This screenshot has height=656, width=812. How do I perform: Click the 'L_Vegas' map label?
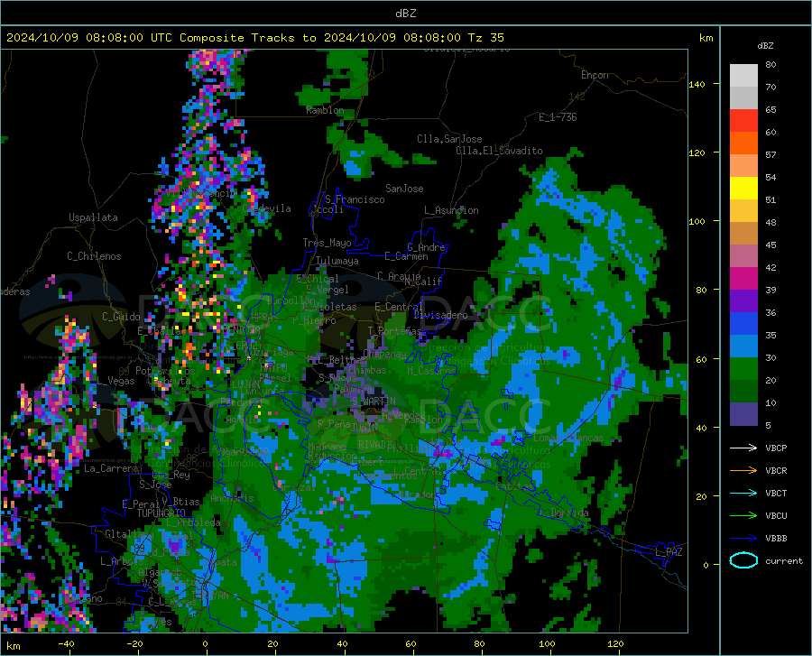tap(115, 381)
